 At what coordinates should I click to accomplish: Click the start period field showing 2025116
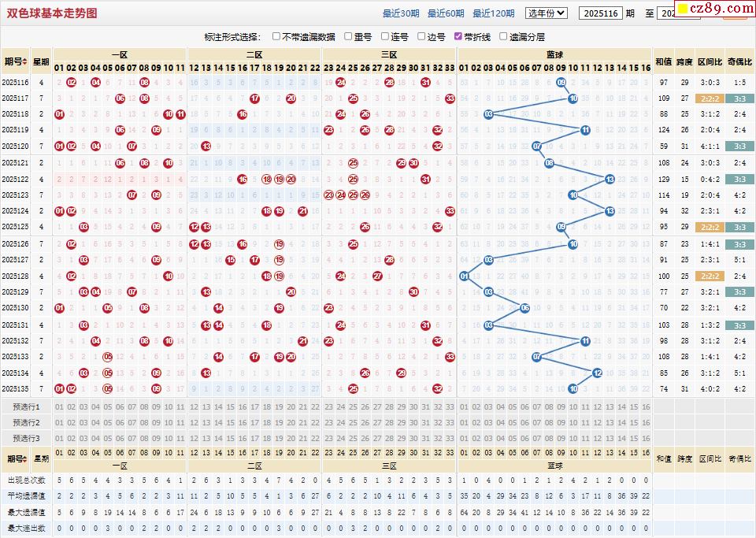click(x=601, y=13)
